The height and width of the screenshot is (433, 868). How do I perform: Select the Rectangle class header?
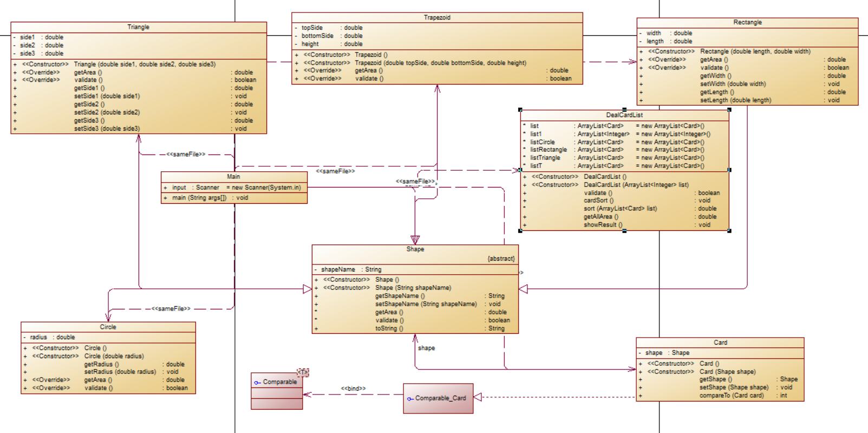748,23
